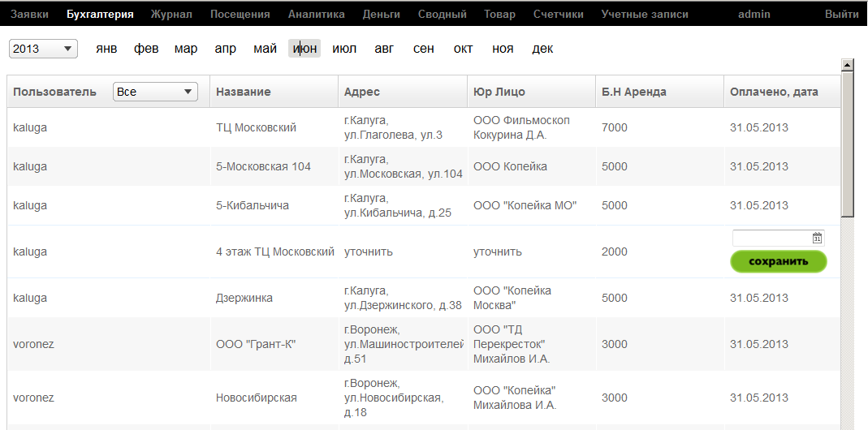Open the Деньги section
This screenshot has width=868, height=430.
[382, 15]
